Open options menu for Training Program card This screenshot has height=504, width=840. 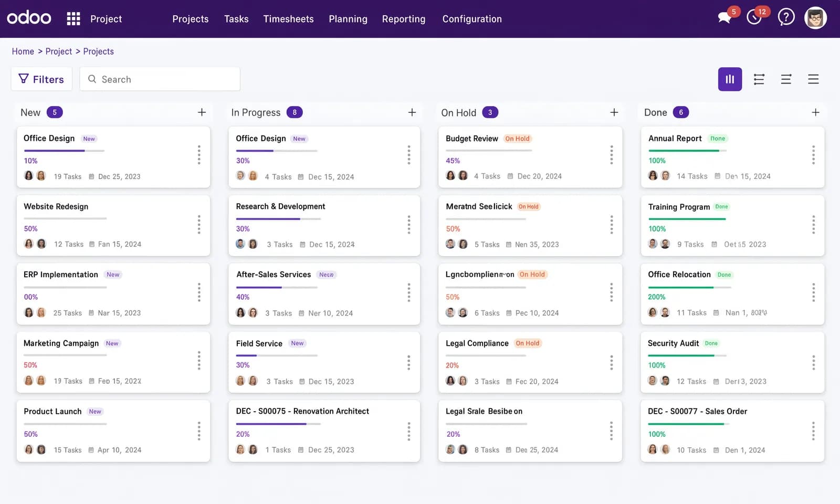(x=814, y=224)
